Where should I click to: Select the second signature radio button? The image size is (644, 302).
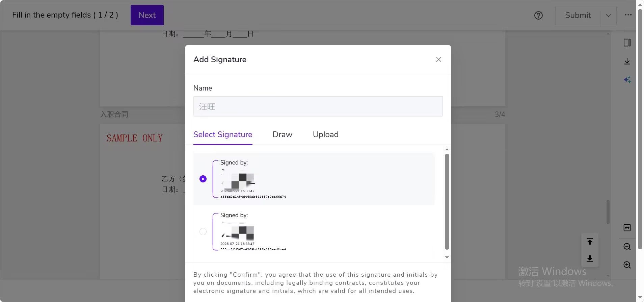pos(203,231)
